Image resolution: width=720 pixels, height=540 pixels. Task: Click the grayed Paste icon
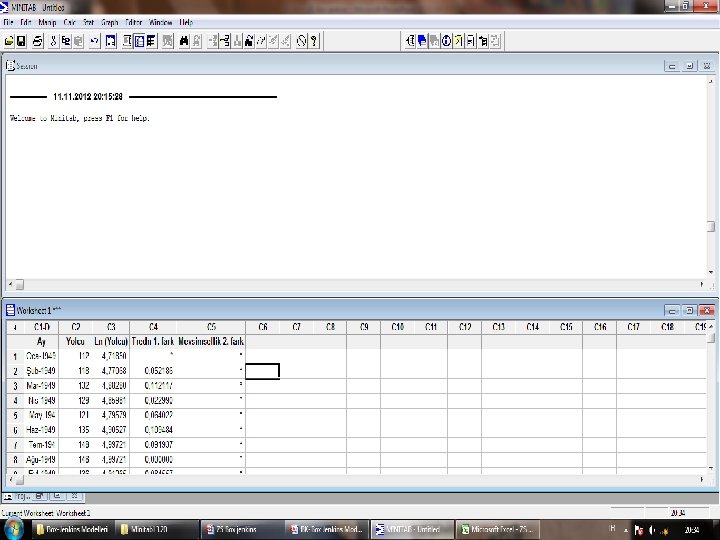tap(79, 41)
